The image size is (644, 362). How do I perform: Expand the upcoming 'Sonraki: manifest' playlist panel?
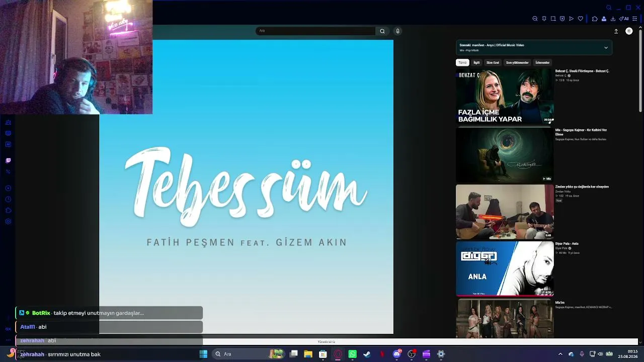[606, 48]
